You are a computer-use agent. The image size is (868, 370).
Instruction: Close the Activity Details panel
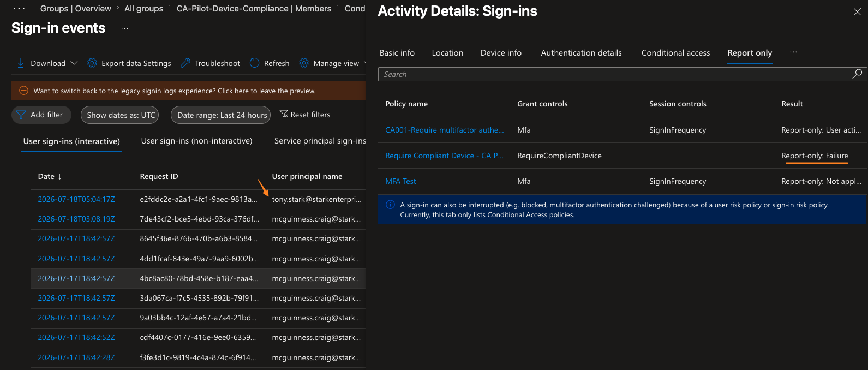(x=857, y=12)
